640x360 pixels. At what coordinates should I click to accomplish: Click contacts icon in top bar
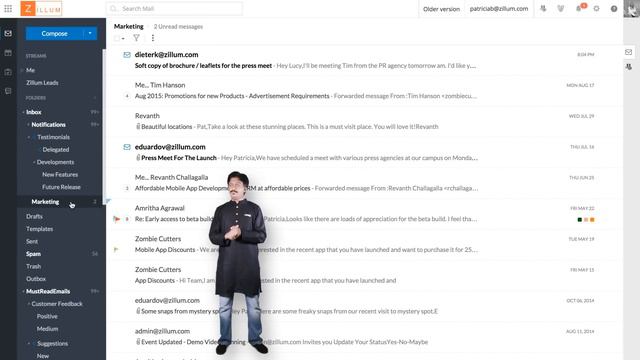click(x=543, y=9)
